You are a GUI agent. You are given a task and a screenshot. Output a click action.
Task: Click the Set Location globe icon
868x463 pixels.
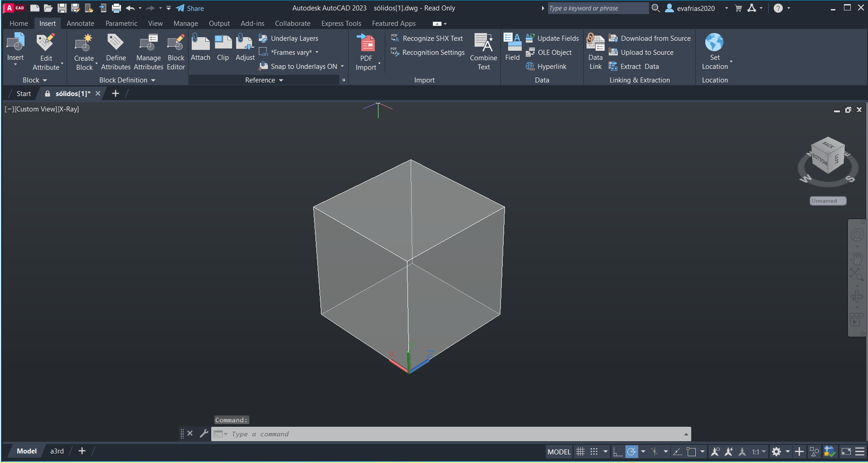pos(714,43)
